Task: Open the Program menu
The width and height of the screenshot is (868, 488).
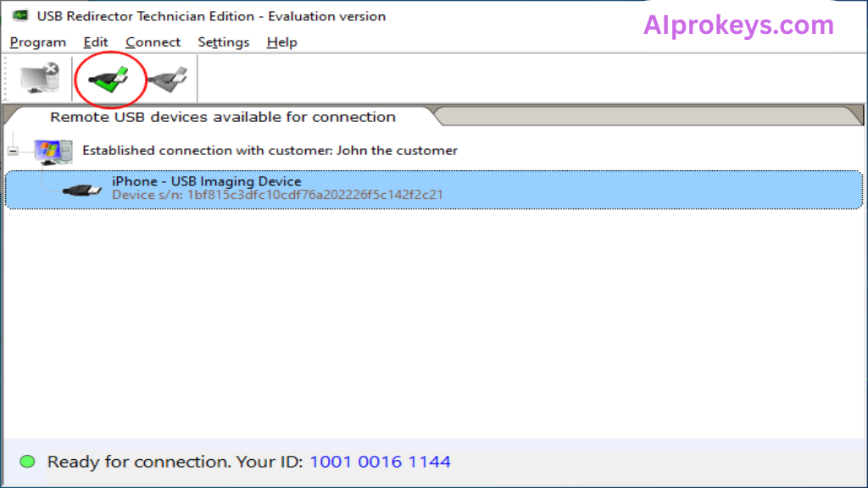Action: coord(37,42)
